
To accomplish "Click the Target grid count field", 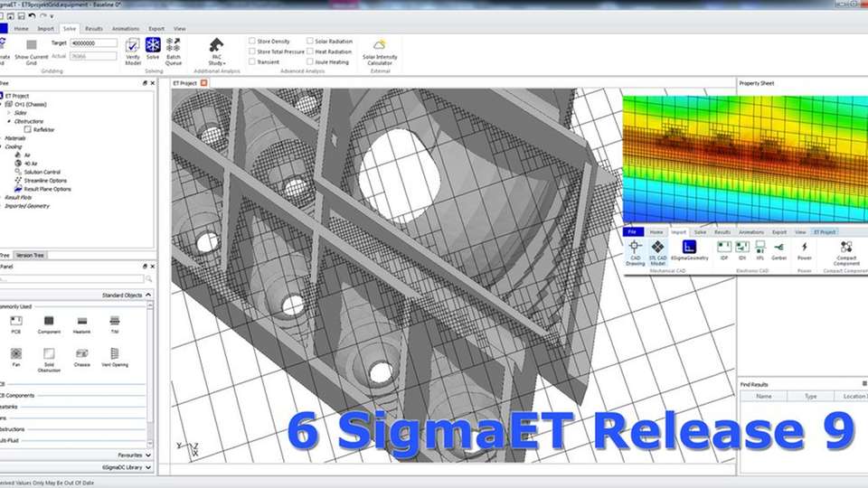I will [x=93, y=42].
